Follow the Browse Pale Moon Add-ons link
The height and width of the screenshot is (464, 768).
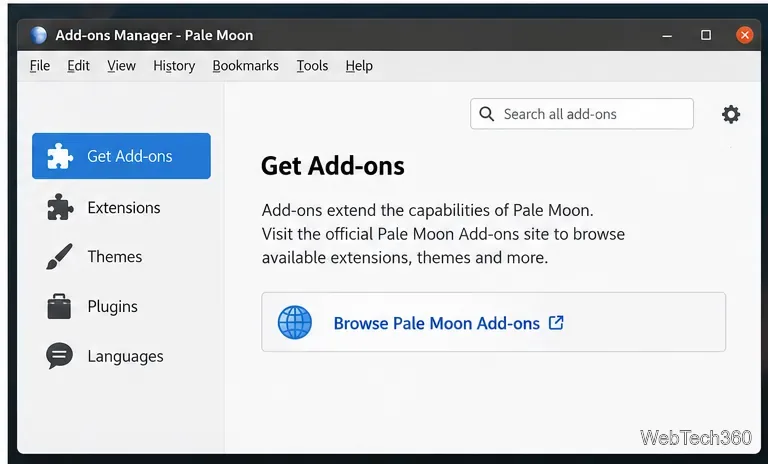point(436,323)
